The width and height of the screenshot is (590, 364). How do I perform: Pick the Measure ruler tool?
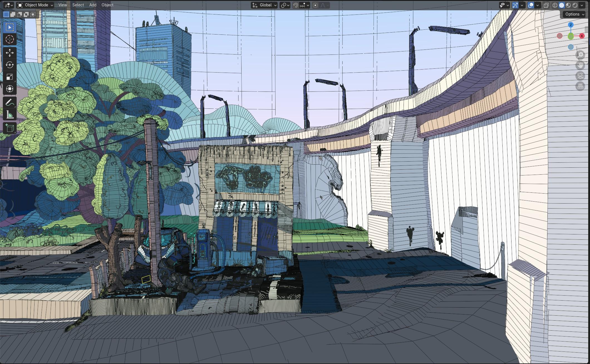tap(9, 115)
